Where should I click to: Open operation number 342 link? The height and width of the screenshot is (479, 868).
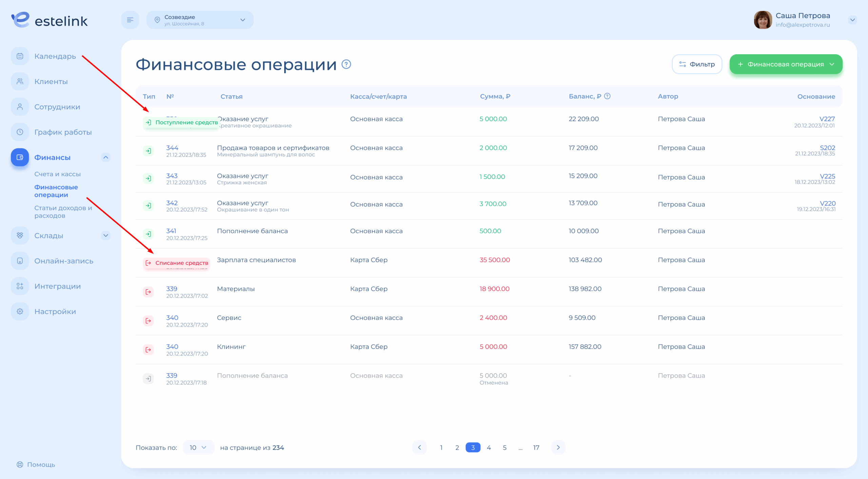point(172,203)
